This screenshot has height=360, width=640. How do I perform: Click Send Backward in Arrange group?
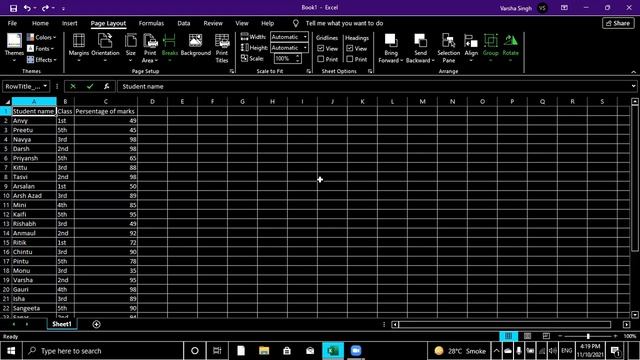(x=420, y=48)
